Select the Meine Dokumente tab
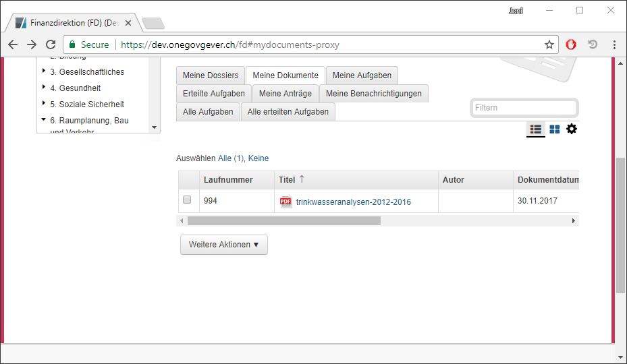Image resolution: width=627 pixels, height=364 pixels. coord(285,75)
